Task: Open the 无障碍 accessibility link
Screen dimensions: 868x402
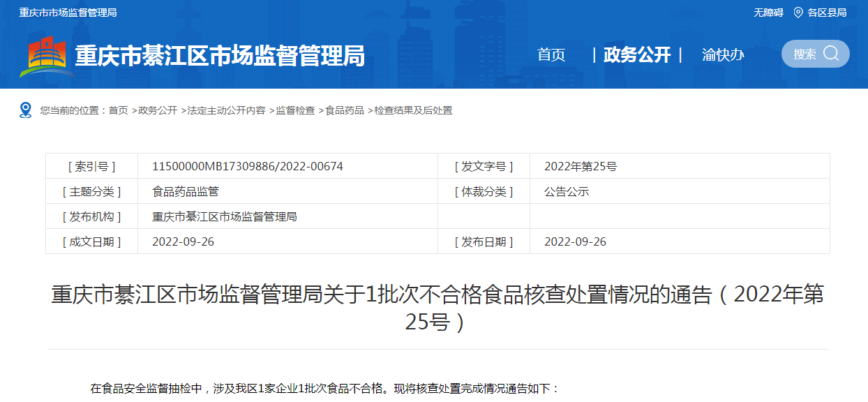Action: [768, 13]
